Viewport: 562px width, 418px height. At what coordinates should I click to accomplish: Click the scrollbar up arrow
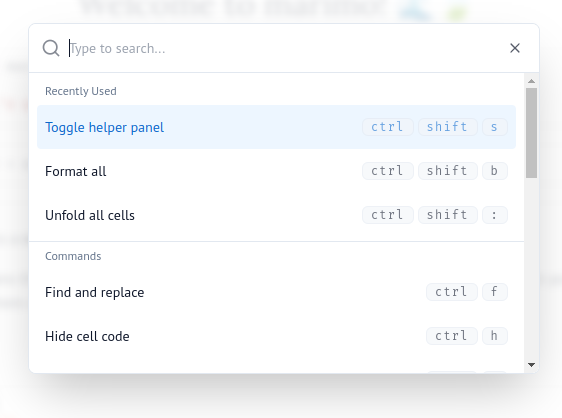pos(532,81)
